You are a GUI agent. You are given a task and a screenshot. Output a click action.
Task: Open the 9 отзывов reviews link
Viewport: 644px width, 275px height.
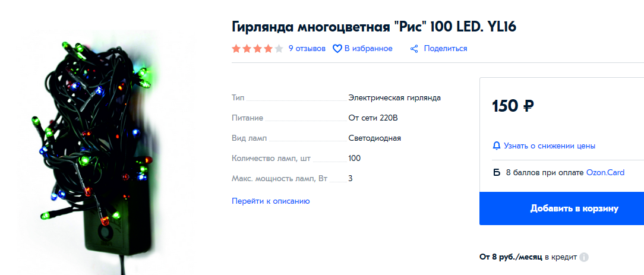click(307, 49)
